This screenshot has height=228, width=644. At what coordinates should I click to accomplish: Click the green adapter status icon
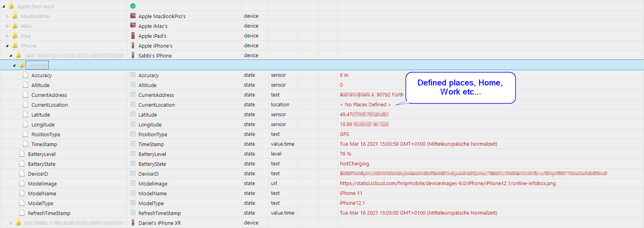coord(133,6)
